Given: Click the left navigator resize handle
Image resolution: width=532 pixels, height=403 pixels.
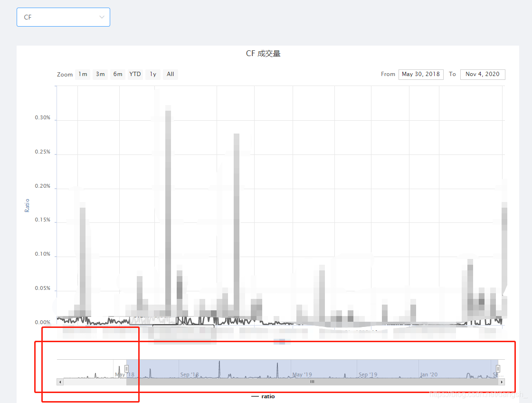Looking at the screenshot, I should click(126, 368).
